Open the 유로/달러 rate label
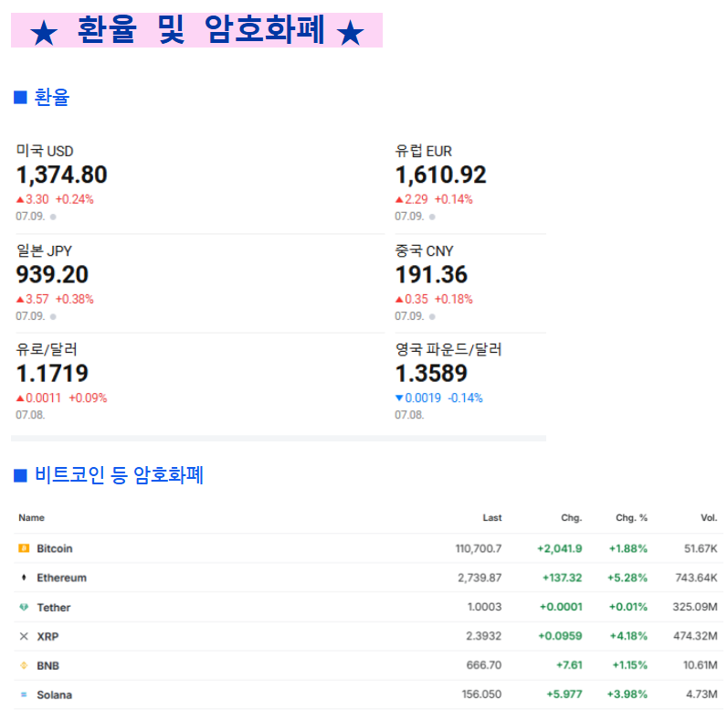The width and height of the screenshot is (728, 711). [x=47, y=349]
